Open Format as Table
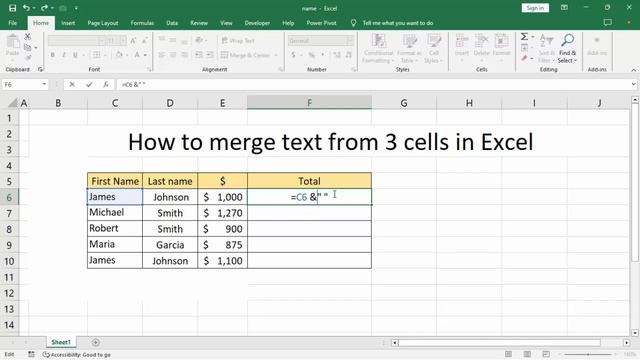The image size is (640, 360). coord(409,49)
